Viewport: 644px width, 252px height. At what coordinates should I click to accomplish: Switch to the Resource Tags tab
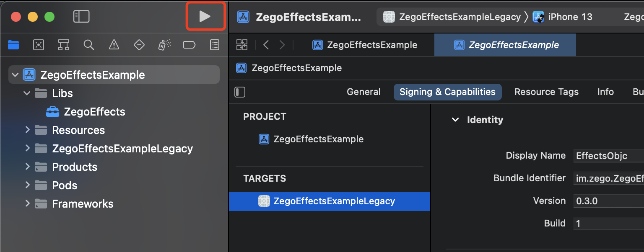point(546,92)
